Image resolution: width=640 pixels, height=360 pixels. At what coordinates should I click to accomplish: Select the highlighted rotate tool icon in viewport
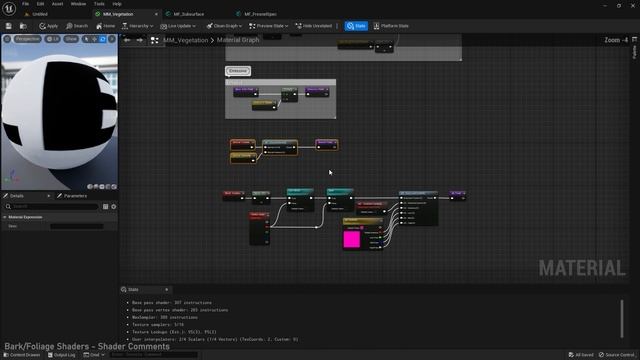(103, 39)
